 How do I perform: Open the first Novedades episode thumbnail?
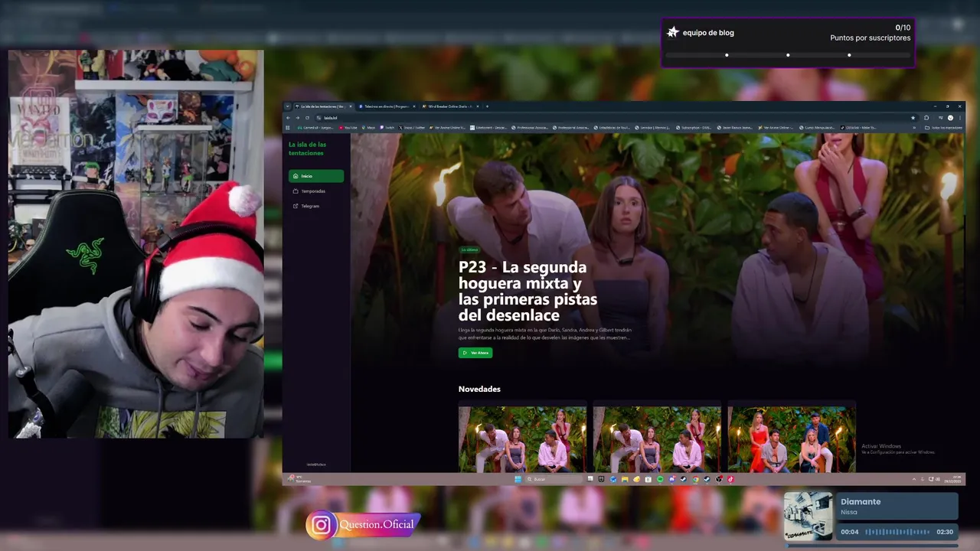click(x=522, y=439)
